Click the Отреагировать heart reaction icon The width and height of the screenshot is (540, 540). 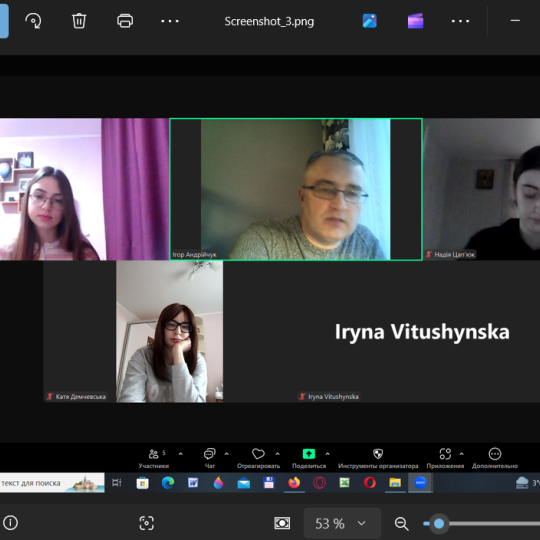pos(258,454)
